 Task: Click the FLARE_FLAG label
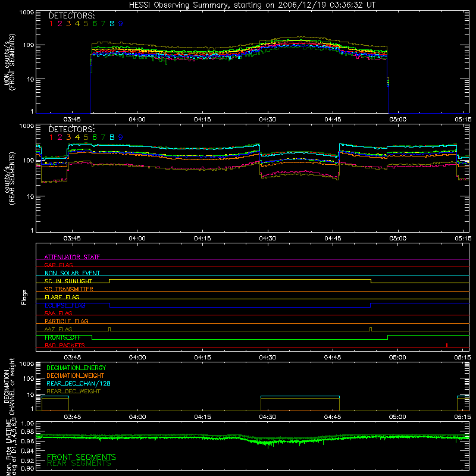[62, 297]
